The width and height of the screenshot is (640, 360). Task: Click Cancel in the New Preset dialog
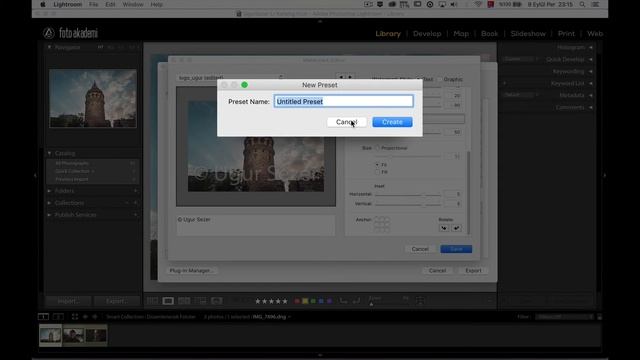tap(347, 122)
